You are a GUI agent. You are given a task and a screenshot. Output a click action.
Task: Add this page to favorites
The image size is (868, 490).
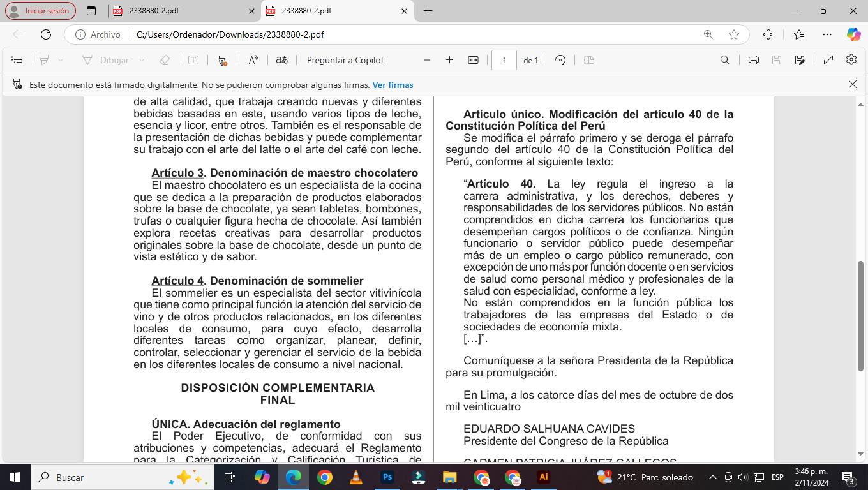[734, 34]
